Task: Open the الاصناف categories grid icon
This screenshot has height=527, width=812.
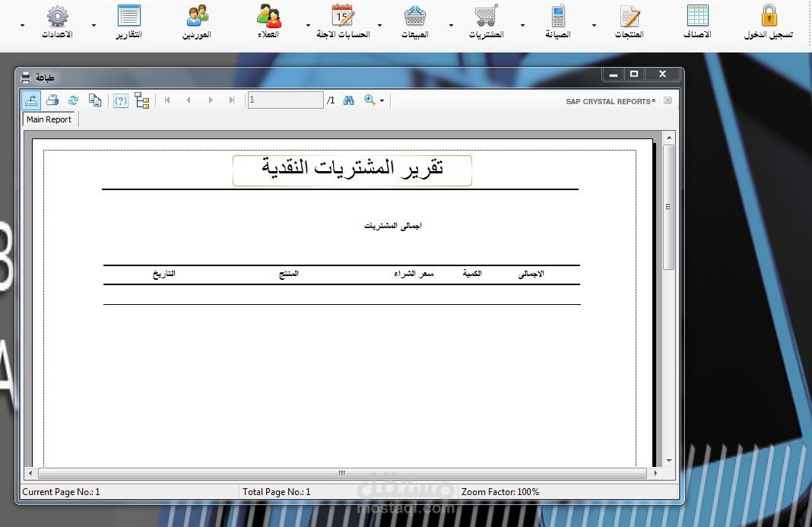Action: pyautogui.click(x=697, y=15)
